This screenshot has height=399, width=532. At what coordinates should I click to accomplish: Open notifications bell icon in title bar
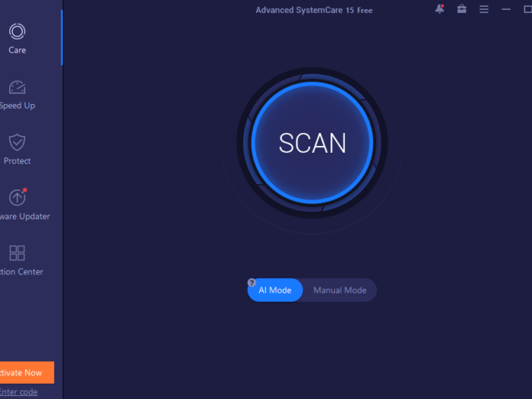(x=439, y=9)
